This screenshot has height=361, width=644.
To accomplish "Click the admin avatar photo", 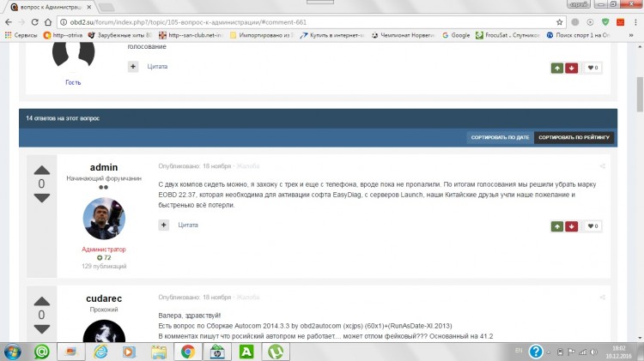I will coord(104,219).
